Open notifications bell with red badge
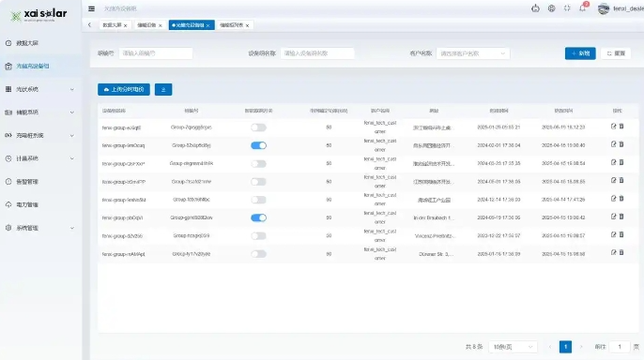The height and width of the screenshot is (360, 644). (x=582, y=7)
